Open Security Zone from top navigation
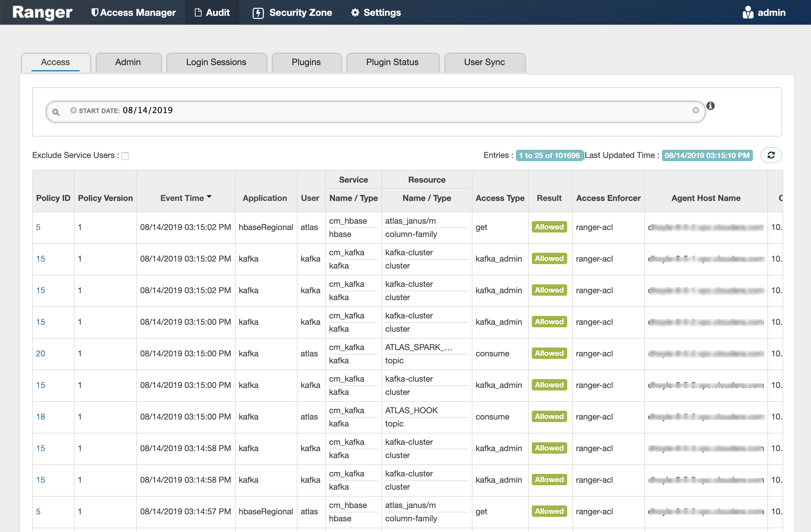This screenshot has height=532, width=811. (292, 13)
